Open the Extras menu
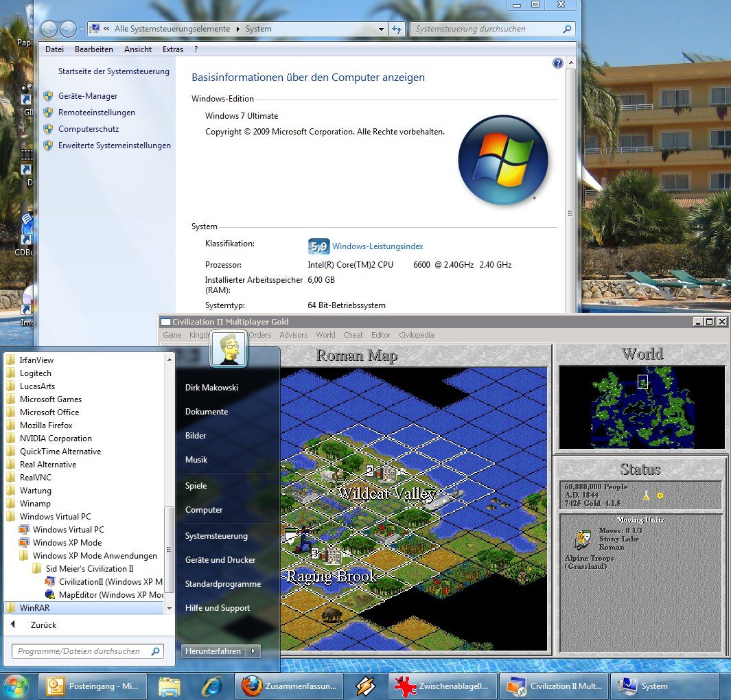The height and width of the screenshot is (700, 731). [x=172, y=49]
